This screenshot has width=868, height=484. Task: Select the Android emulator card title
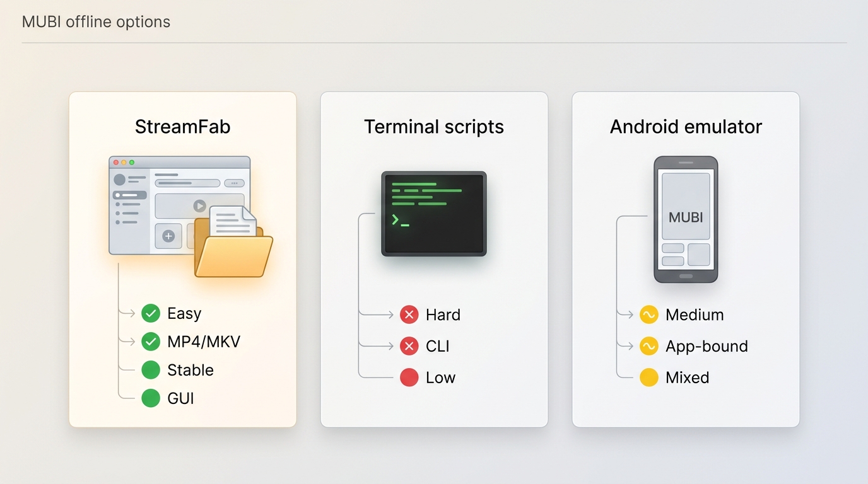coord(686,127)
